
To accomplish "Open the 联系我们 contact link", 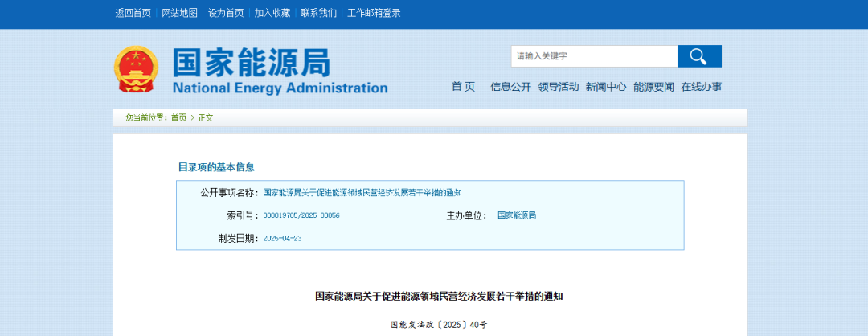I will point(319,13).
